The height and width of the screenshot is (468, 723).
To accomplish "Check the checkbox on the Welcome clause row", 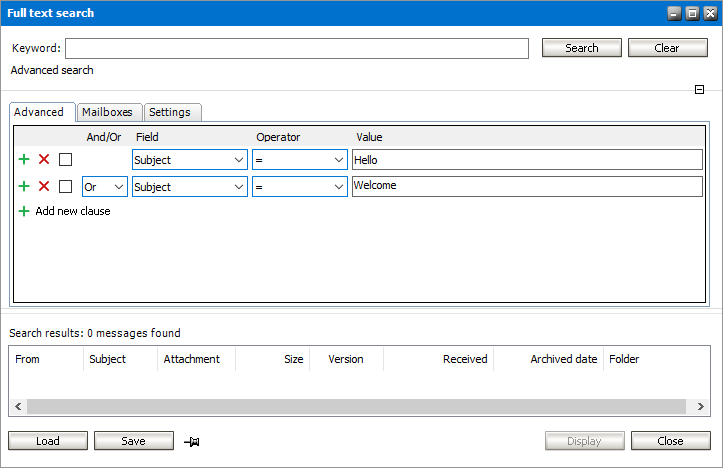I will pyautogui.click(x=65, y=186).
